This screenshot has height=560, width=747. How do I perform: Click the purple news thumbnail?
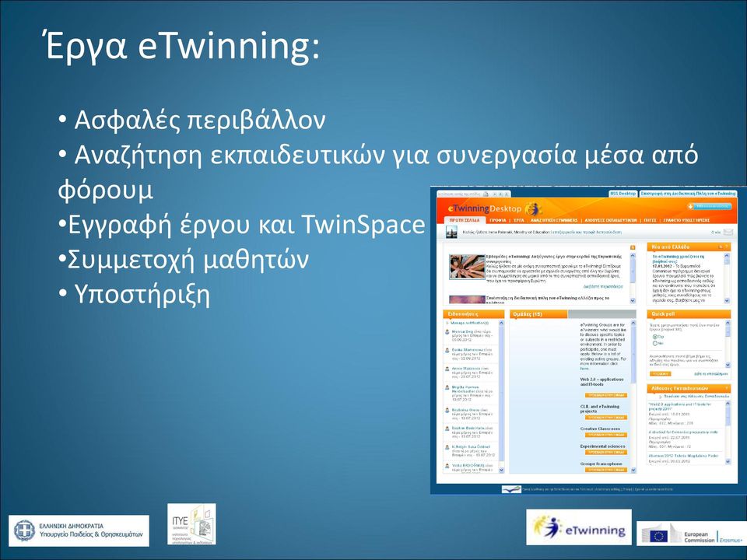click(x=466, y=299)
